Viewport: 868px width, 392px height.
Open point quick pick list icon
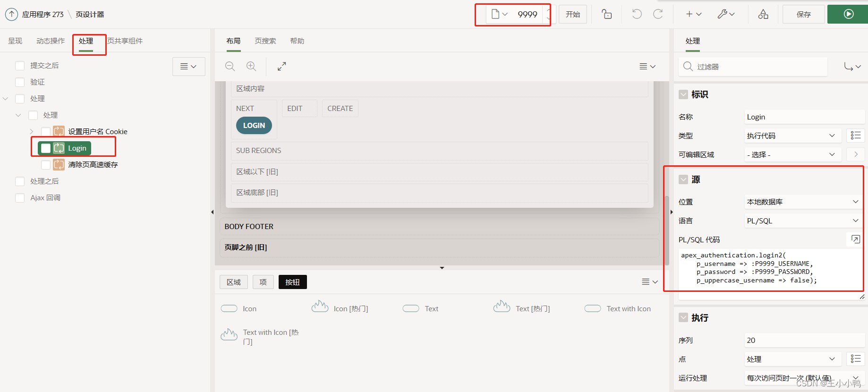tap(855, 359)
